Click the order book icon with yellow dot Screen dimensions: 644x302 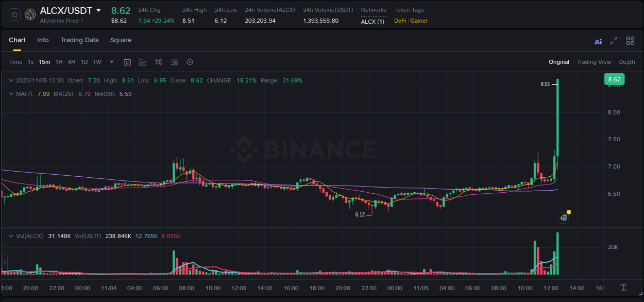pyautogui.click(x=564, y=217)
